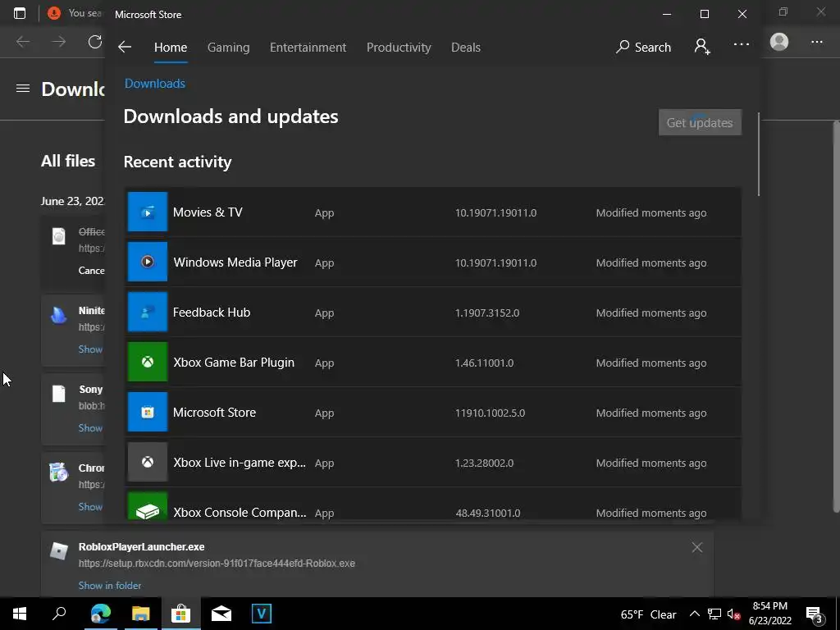Click version 11910.1002.5.0 of Microsoft Store
Screen dimensions: 840x630
[x=490, y=413]
